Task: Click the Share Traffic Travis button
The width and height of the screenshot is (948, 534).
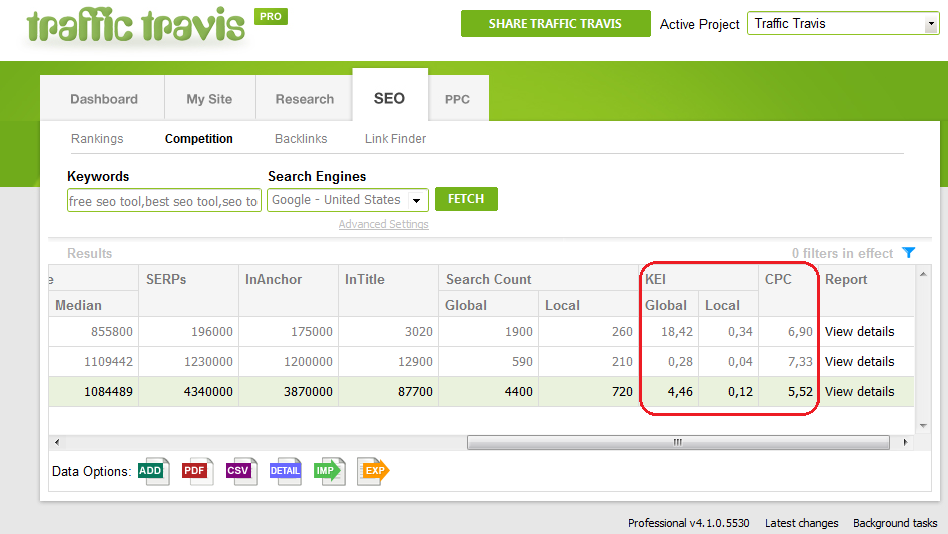Action: coord(556,24)
